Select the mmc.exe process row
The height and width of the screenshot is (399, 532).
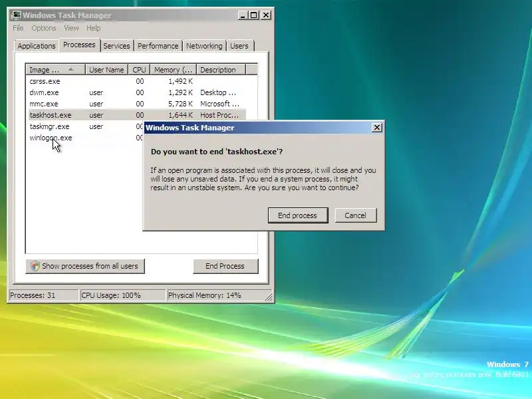(x=137, y=104)
